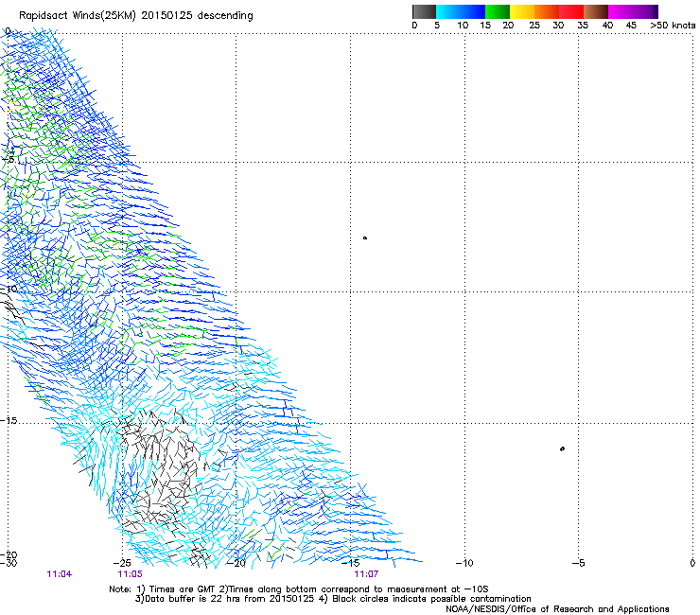
Task: Click the magenta 40-45 knots color band
Action: click(621, 11)
